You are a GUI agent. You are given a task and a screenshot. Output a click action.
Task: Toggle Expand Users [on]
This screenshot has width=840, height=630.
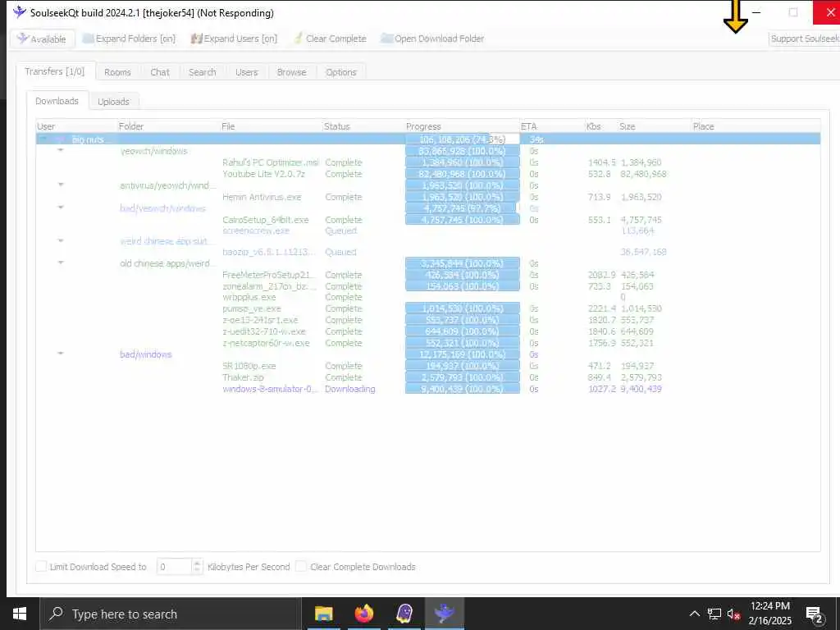point(234,39)
